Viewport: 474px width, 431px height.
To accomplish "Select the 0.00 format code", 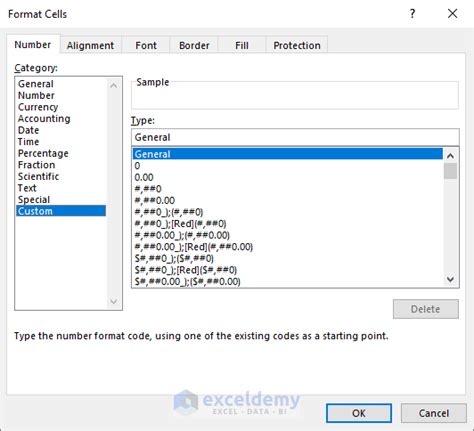I will pyautogui.click(x=288, y=177).
